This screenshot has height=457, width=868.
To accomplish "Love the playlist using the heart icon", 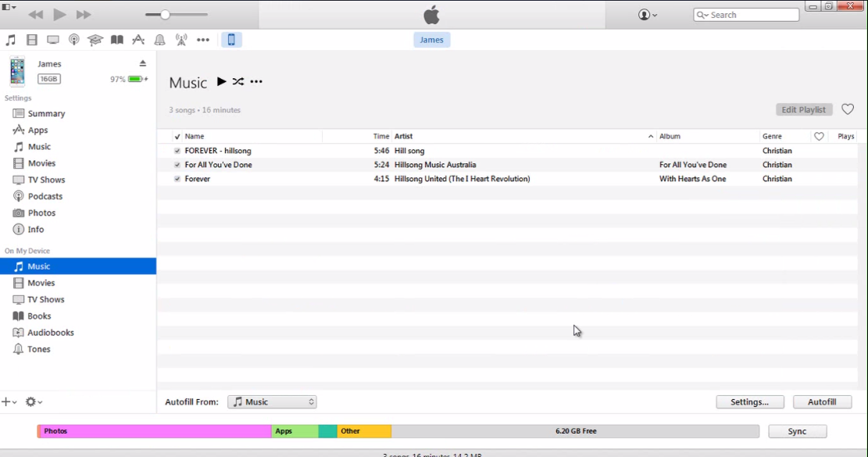I will [x=848, y=109].
